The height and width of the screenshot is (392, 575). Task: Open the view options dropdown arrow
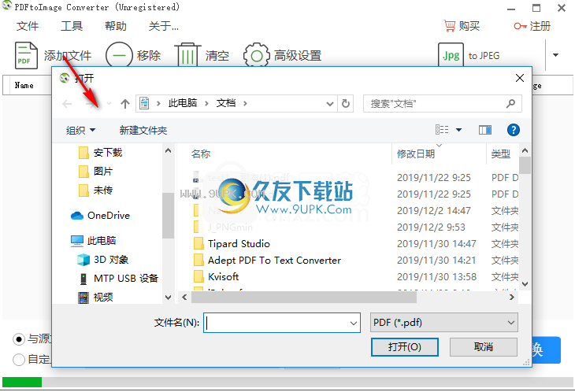(458, 130)
